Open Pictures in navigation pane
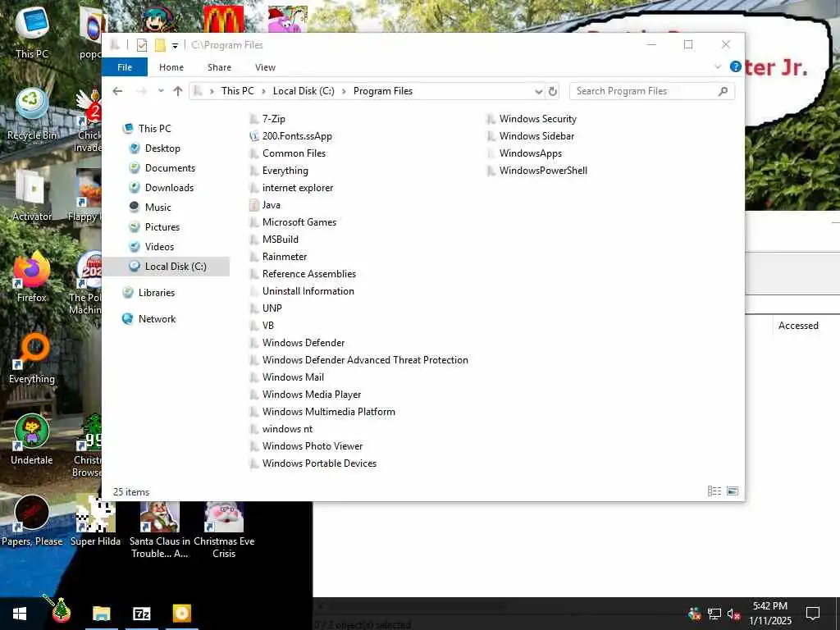This screenshot has width=840, height=630. coord(162,227)
